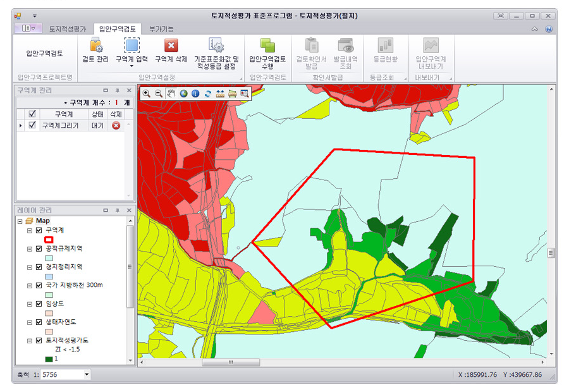Run 입안구역검토 수행
Screen dimensions: 569x392
[x=268, y=53]
